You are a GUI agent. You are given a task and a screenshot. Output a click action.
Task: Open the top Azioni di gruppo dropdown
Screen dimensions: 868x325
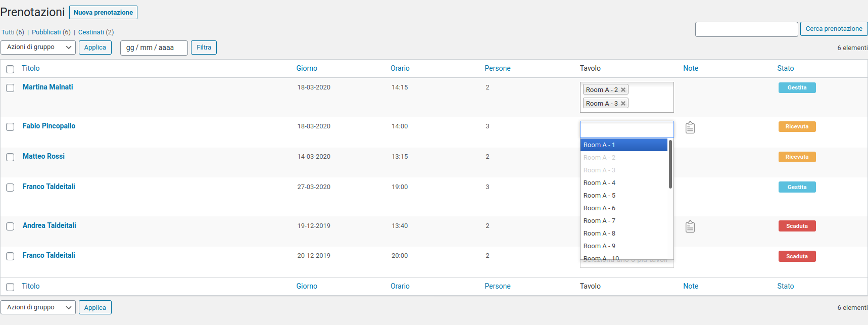[x=38, y=48]
